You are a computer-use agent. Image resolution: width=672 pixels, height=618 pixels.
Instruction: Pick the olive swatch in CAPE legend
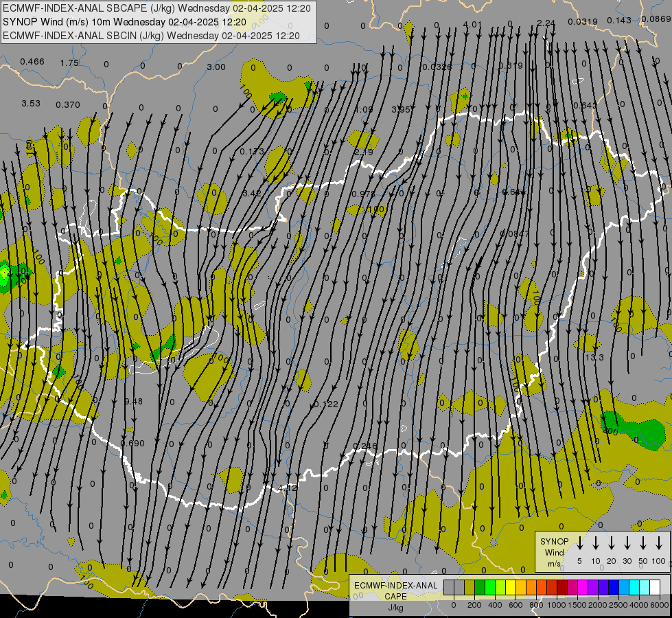(x=470, y=588)
